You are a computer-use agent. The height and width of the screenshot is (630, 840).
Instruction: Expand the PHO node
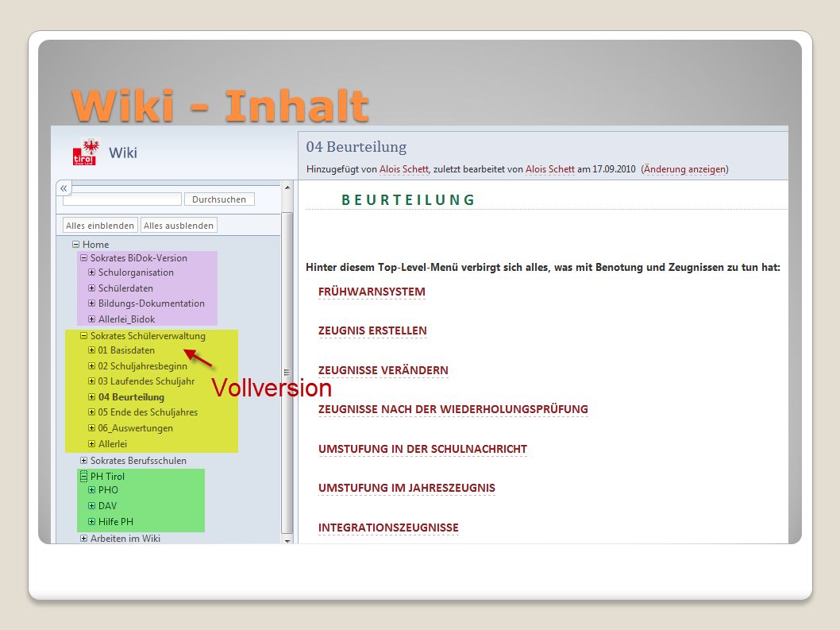pos(91,490)
